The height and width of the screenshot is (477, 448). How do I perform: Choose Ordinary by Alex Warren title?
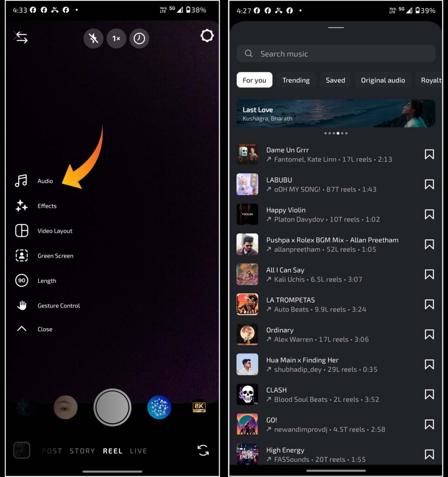pyautogui.click(x=280, y=330)
